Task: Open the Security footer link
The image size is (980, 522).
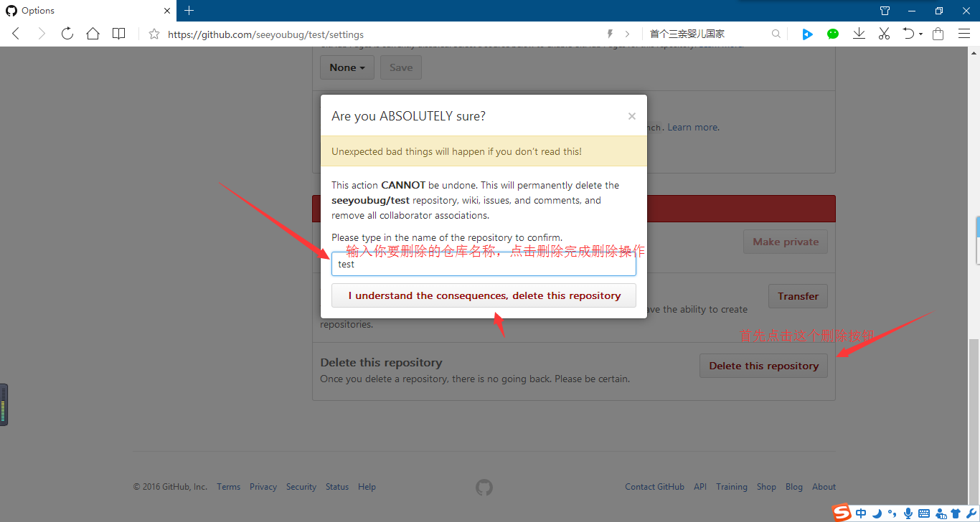Action: click(x=301, y=487)
